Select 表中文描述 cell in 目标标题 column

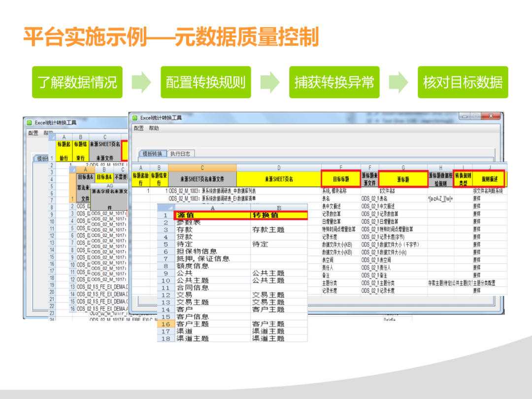click(341, 206)
